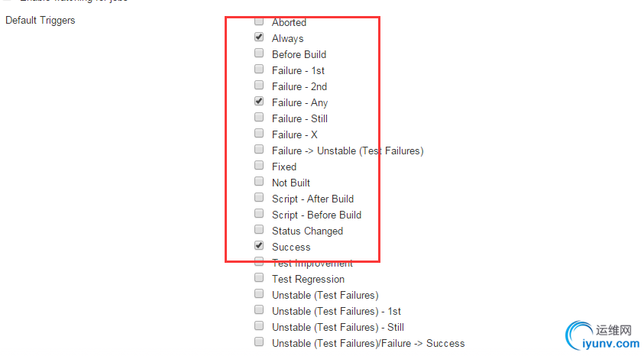The height and width of the screenshot is (356, 644).
Task: Tick the Before Build checkbox
Action: coord(259,53)
